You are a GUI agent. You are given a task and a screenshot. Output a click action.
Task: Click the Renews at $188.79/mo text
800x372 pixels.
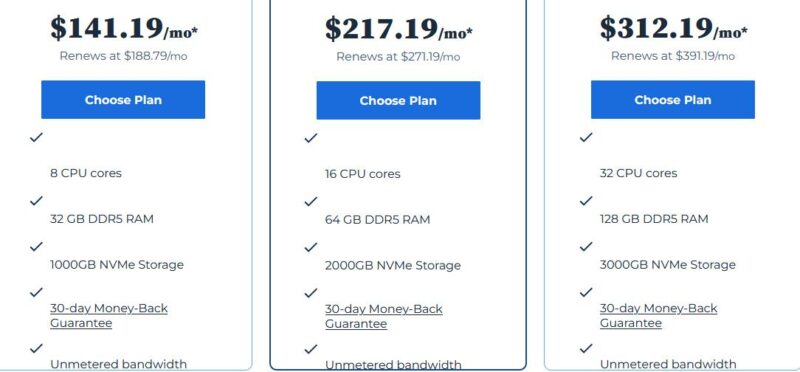[123, 56]
